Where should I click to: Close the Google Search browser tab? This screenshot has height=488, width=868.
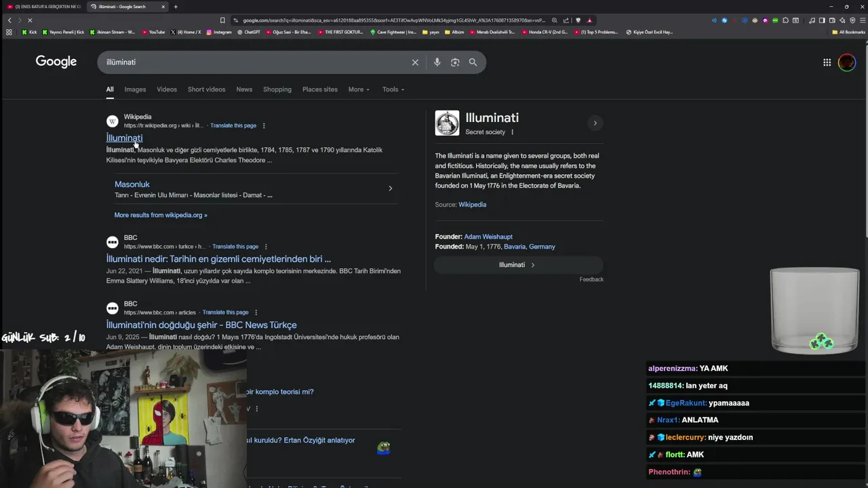point(163,7)
